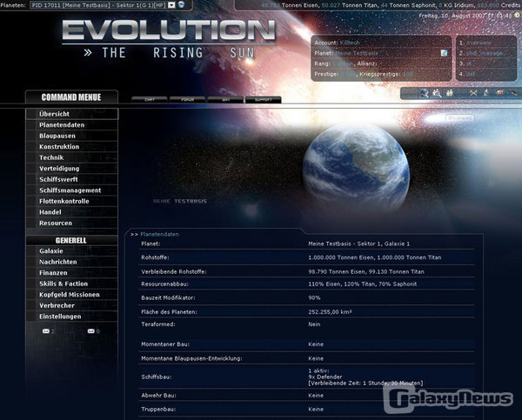Click the globe icon beside planet selector

(x=181, y=4)
